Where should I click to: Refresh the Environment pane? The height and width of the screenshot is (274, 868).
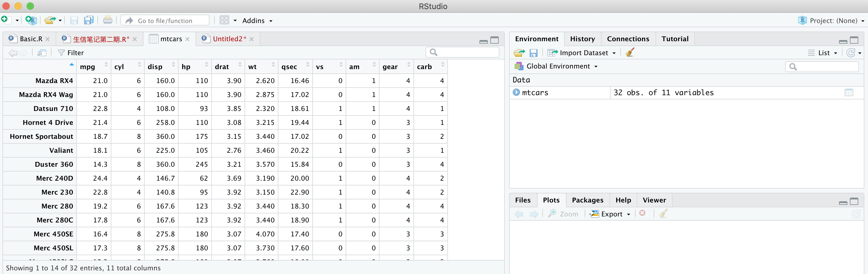click(x=851, y=53)
